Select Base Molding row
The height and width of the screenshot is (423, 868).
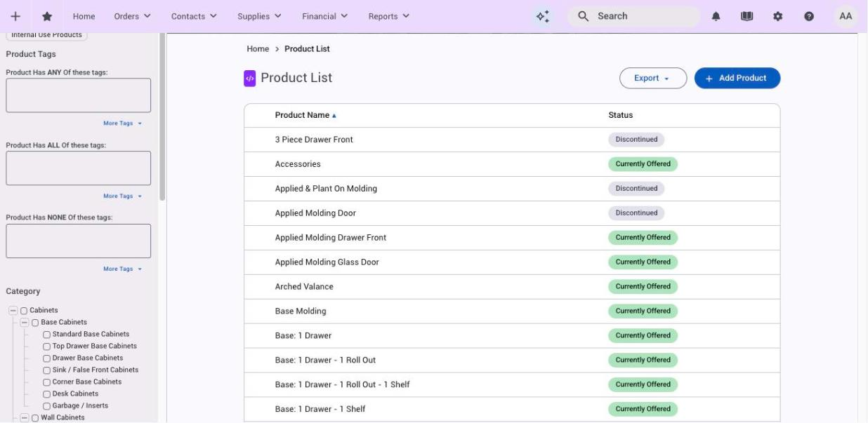(512, 311)
